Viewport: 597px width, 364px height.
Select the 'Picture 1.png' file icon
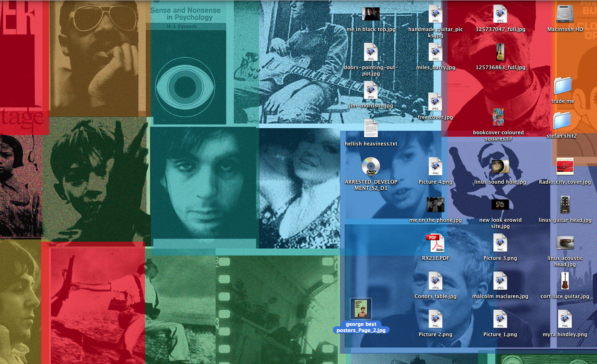click(x=500, y=319)
